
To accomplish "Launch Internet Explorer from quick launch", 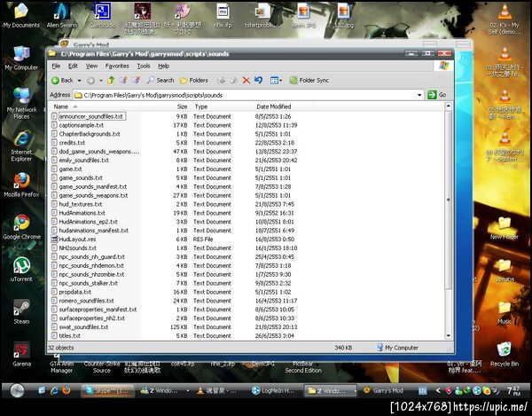I will (54, 390).
